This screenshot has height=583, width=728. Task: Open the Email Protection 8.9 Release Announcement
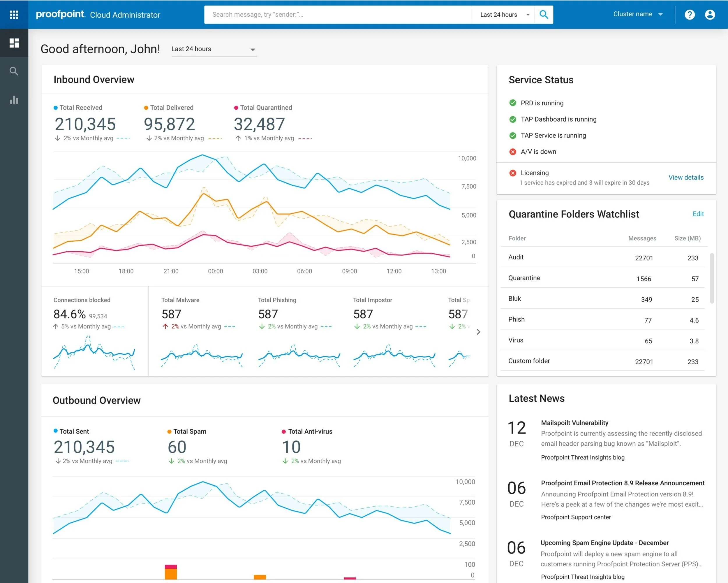click(x=622, y=483)
